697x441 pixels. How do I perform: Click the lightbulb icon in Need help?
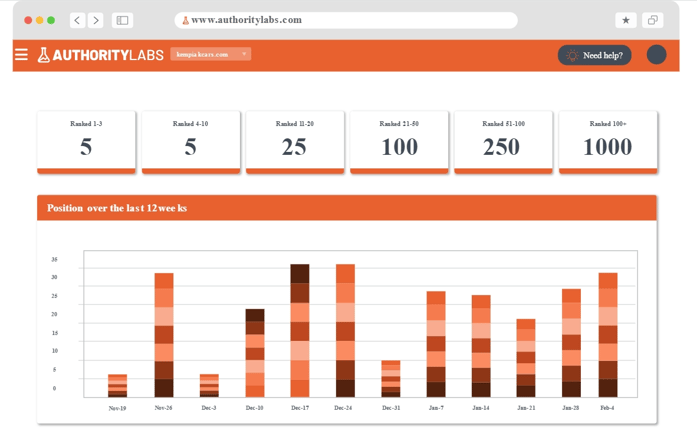(572, 55)
